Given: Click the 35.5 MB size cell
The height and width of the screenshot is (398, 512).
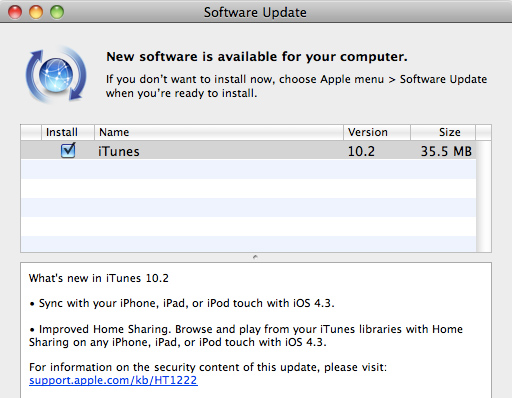Looking at the screenshot, I should [446, 151].
